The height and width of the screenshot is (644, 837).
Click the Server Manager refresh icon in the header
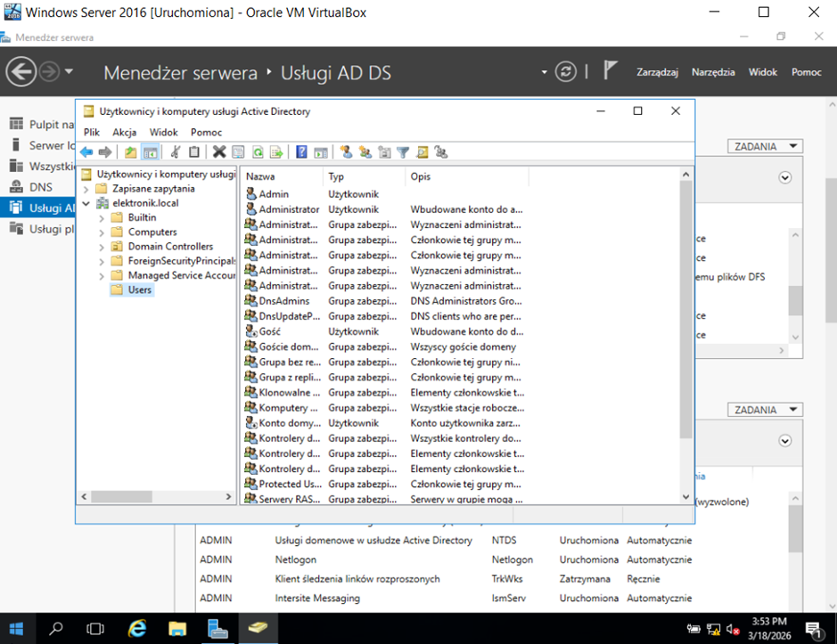565,71
